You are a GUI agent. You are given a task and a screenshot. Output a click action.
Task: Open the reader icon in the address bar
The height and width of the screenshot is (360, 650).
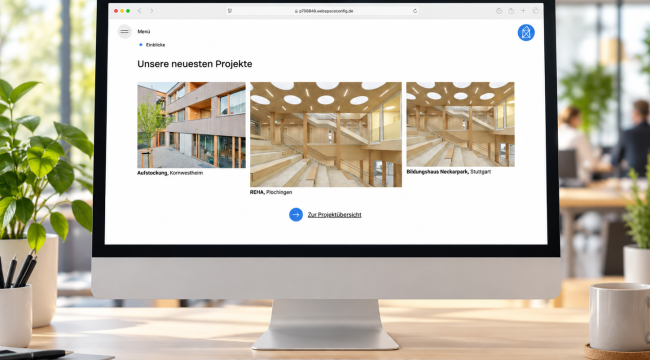point(230,11)
